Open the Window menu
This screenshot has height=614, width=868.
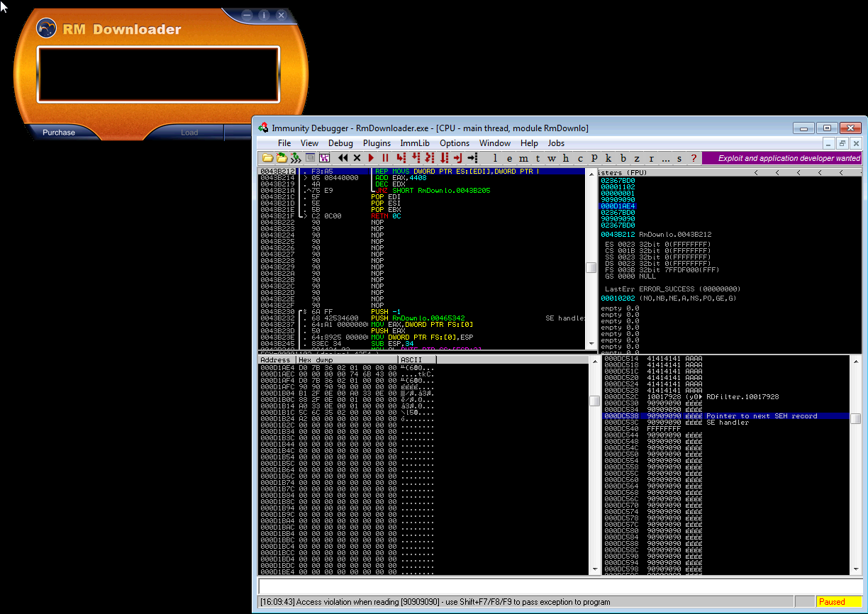(x=495, y=143)
